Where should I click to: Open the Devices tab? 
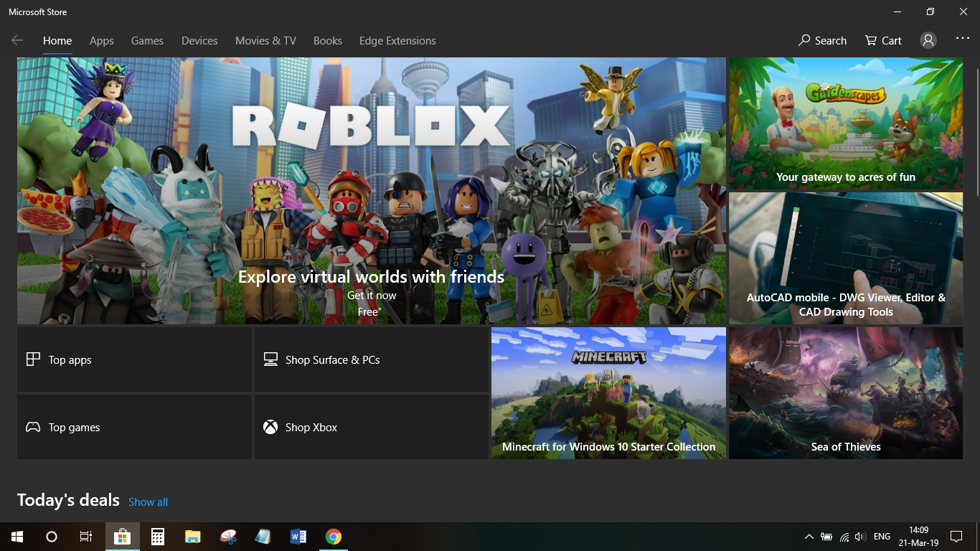pos(199,41)
